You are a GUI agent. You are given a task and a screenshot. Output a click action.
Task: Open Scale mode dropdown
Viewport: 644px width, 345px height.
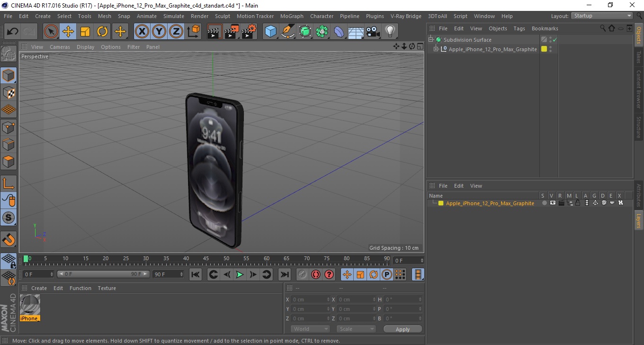[x=356, y=329]
